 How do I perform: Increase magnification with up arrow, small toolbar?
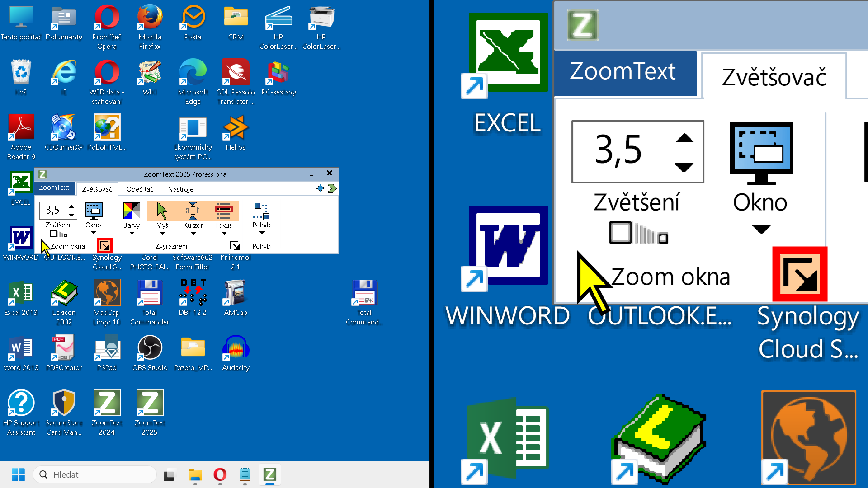(x=71, y=206)
